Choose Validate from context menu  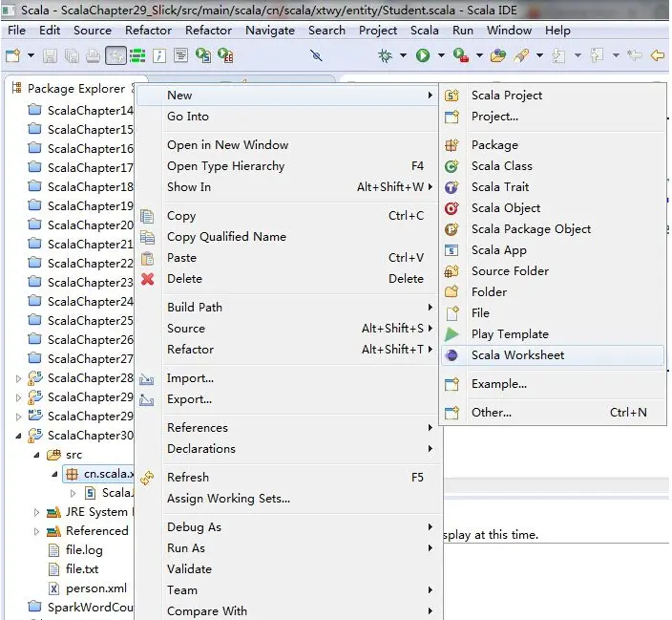(x=288, y=569)
